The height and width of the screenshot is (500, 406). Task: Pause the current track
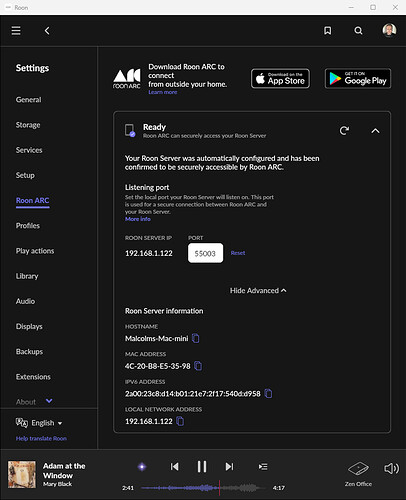pyautogui.click(x=202, y=467)
